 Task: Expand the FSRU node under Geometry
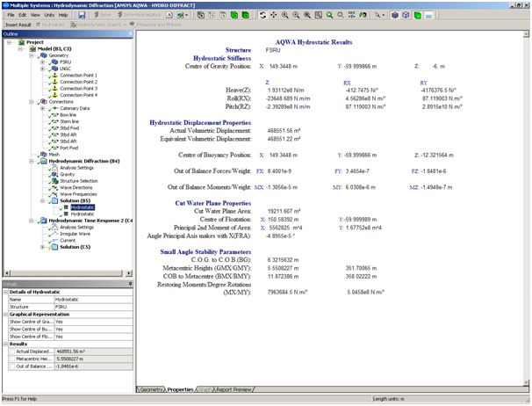pos(44,62)
